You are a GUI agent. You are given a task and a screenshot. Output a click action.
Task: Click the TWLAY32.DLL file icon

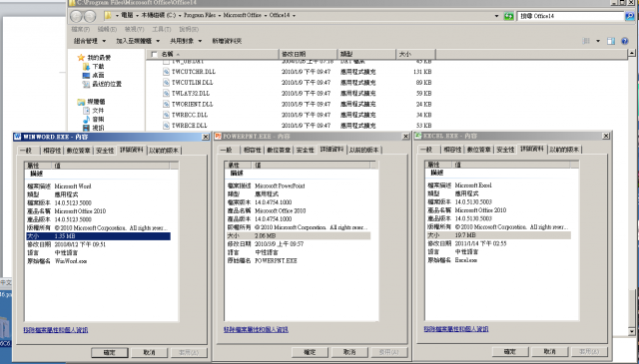point(167,93)
